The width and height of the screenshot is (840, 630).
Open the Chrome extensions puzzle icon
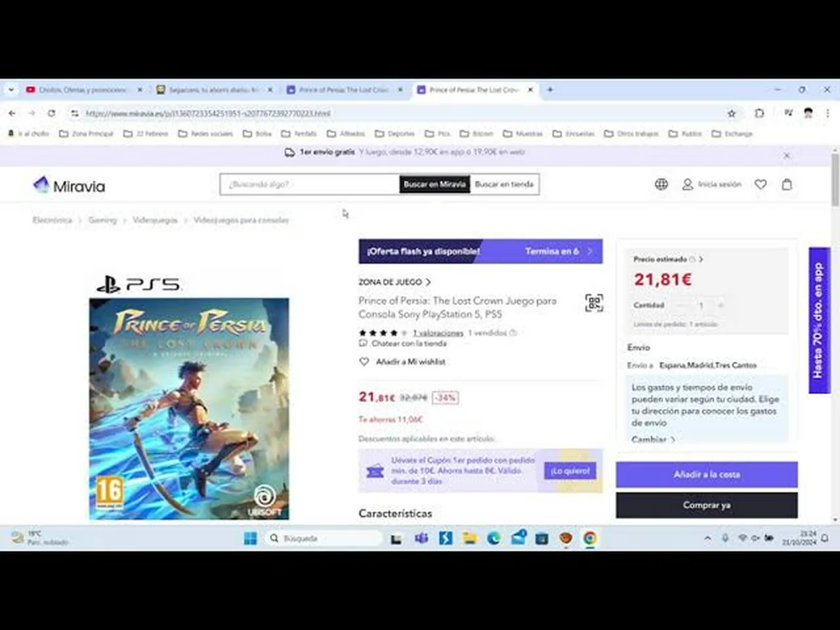pyautogui.click(x=759, y=114)
